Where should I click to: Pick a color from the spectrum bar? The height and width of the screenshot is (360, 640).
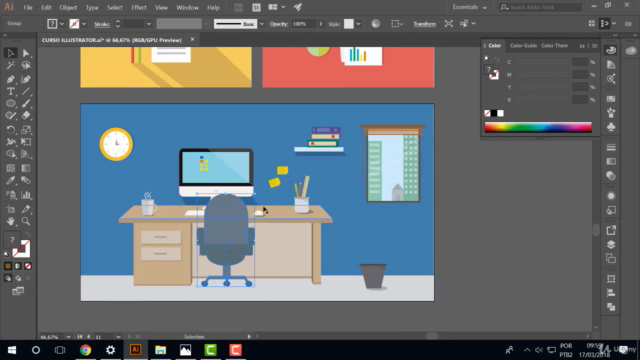(x=538, y=127)
